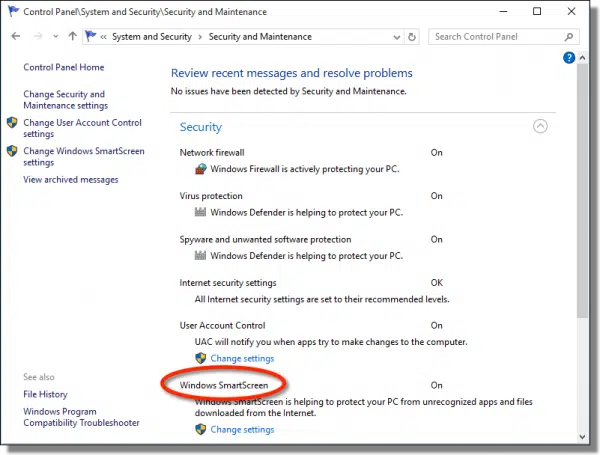
Task: Open Change Windows SmartScreen settings link
Action: tap(84, 157)
